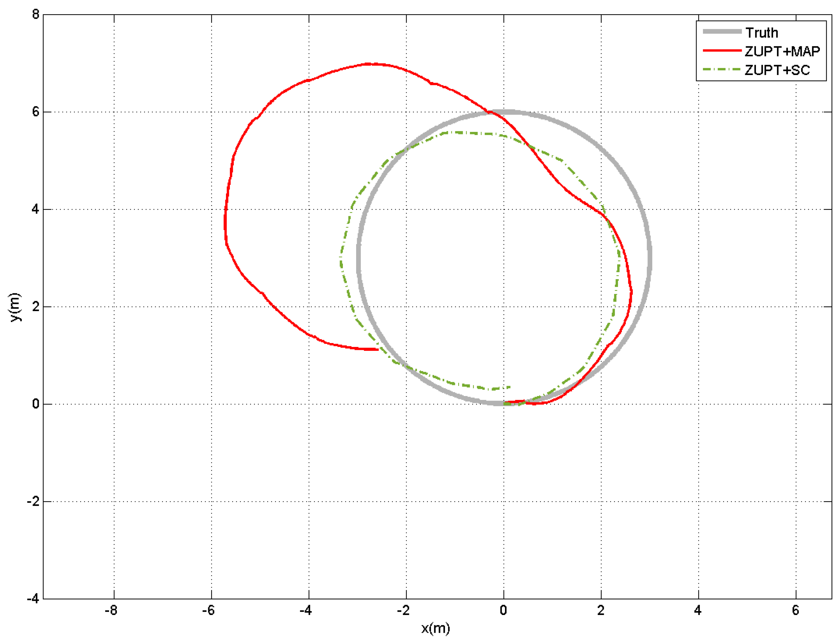This screenshot has width=840, height=640.
Task: Click the x(m) axis label
Action: [x=435, y=628]
